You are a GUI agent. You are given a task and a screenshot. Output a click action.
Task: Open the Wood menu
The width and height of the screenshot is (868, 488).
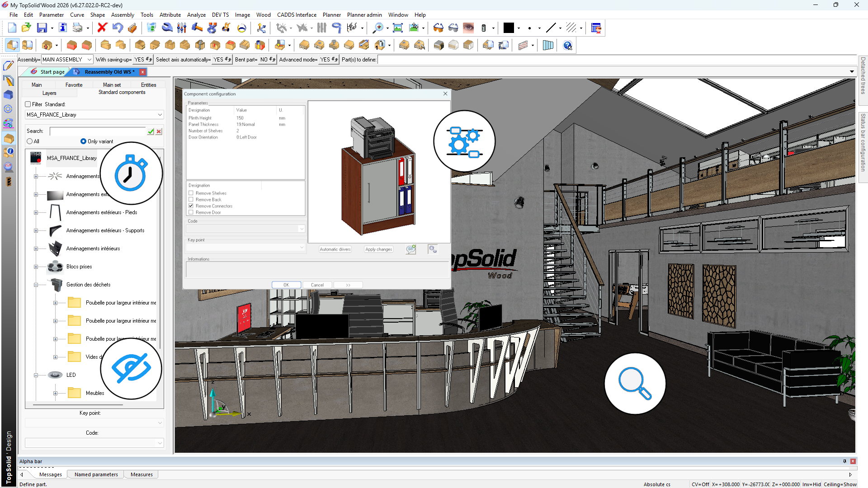click(263, 15)
